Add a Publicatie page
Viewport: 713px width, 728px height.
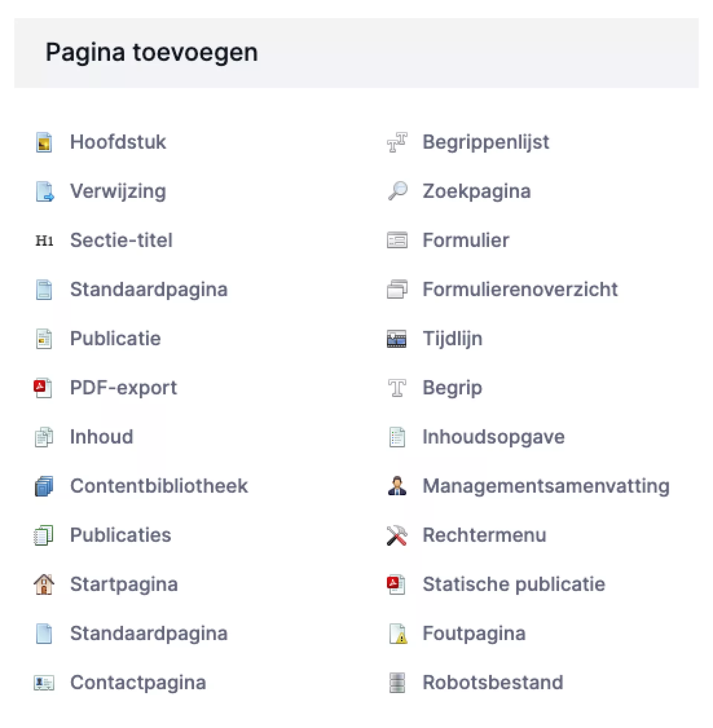(x=115, y=339)
